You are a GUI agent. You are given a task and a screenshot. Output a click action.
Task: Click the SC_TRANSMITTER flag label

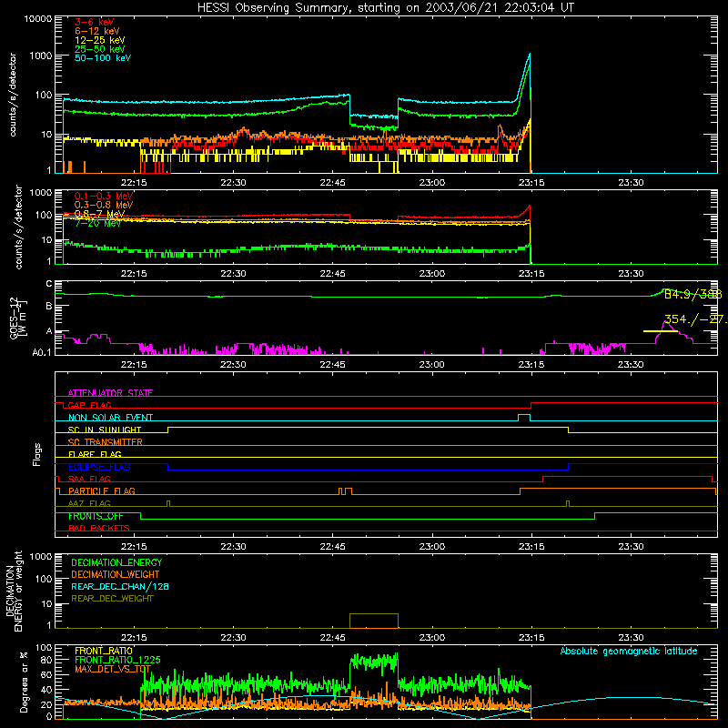tap(106, 441)
